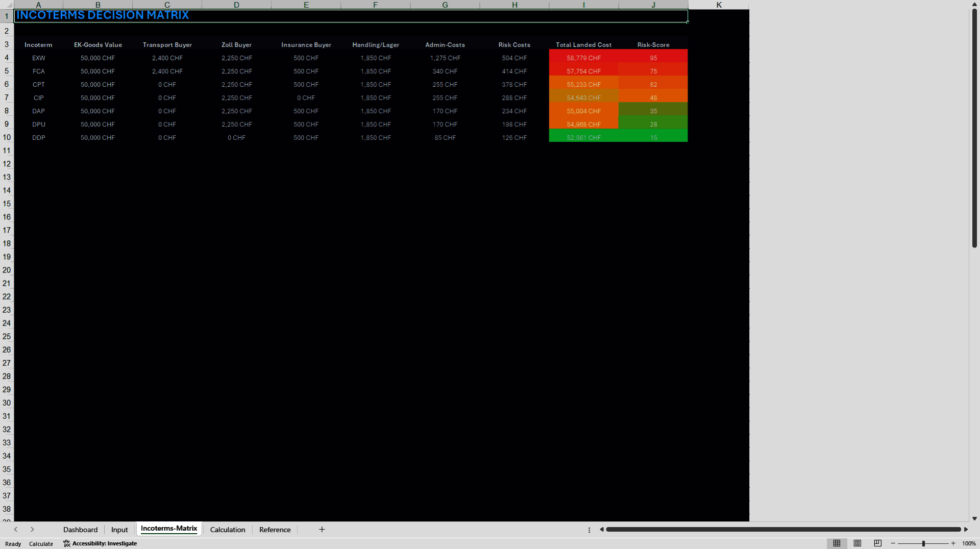The width and height of the screenshot is (980, 549).
Task: Click the Insurance Buyer heading cell
Action: pyautogui.click(x=306, y=45)
